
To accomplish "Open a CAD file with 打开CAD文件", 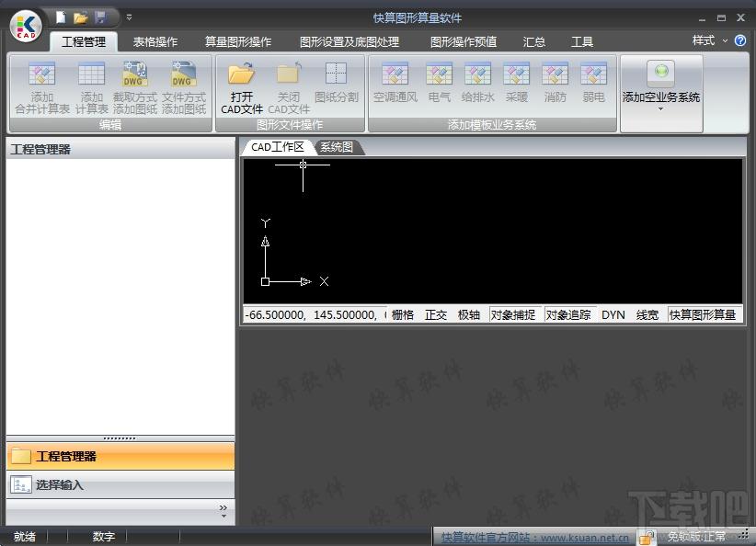I will pyautogui.click(x=242, y=88).
